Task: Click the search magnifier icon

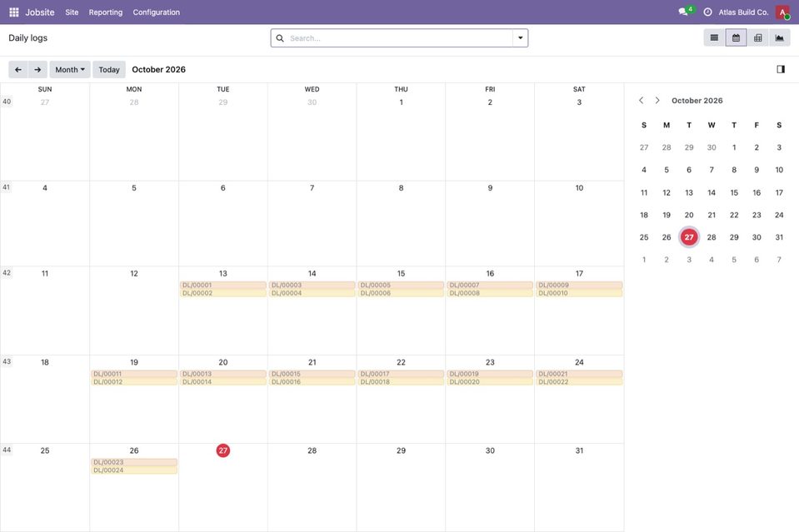Action: pos(280,38)
